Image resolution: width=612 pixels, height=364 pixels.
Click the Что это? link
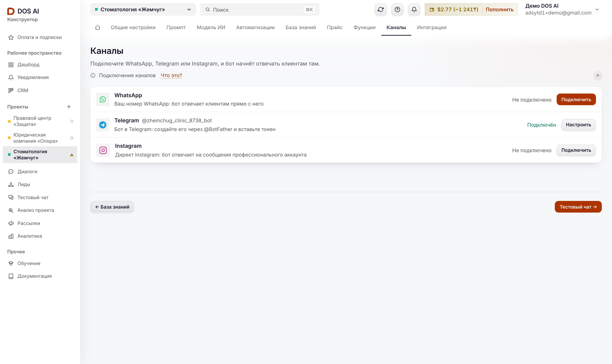point(171,76)
